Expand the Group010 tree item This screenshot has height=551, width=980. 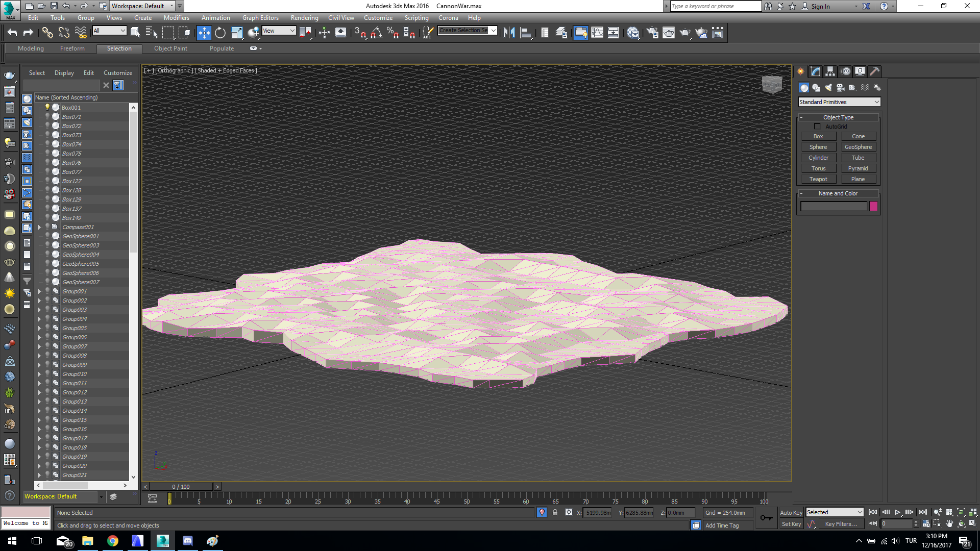point(39,374)
